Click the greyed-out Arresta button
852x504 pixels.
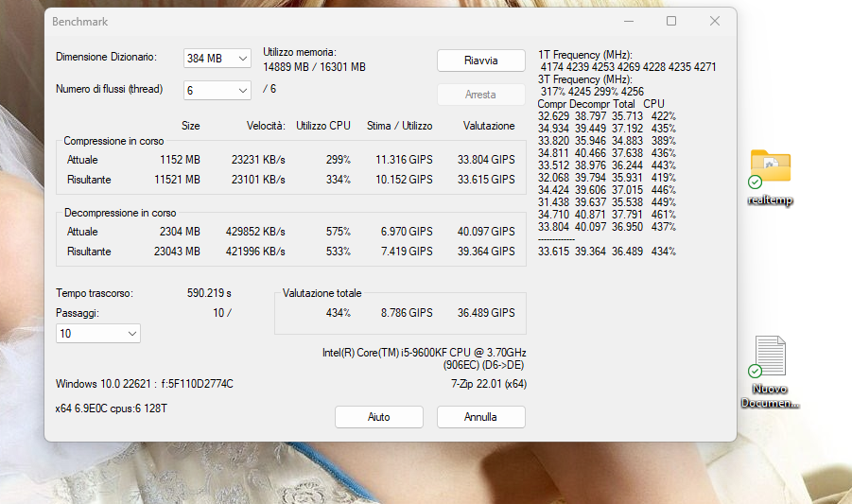coord(481,95)
